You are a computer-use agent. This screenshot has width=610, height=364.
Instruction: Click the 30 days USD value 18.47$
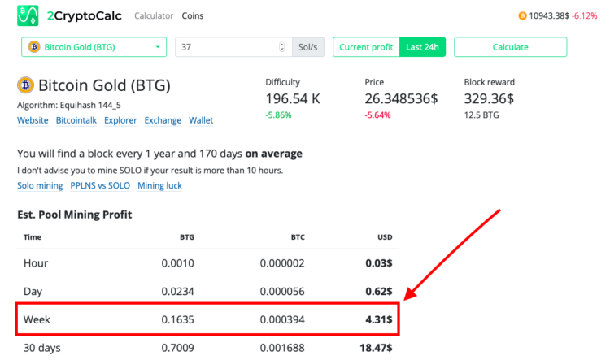376,348
